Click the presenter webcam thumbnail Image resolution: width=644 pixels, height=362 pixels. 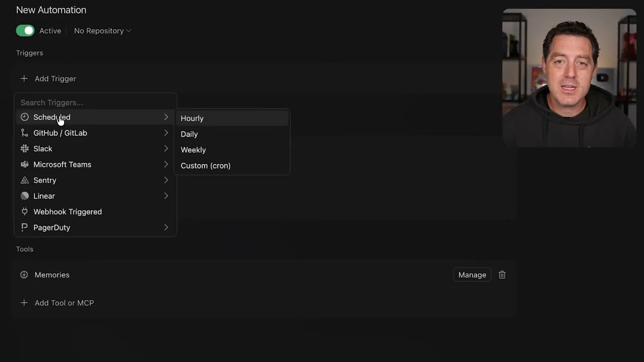(x=569, y=78)
